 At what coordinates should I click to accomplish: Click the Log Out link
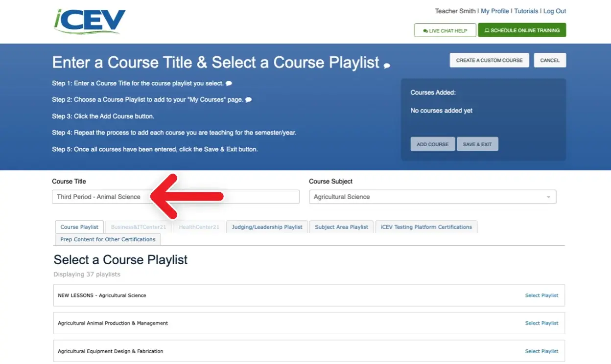[555, 11]
